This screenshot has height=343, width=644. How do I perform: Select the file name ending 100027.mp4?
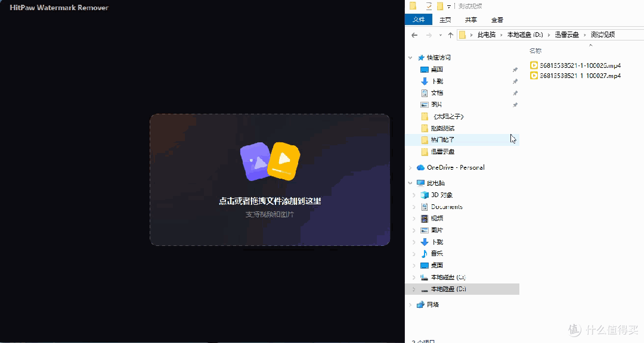pyautogui.click(x=580, y=76)
